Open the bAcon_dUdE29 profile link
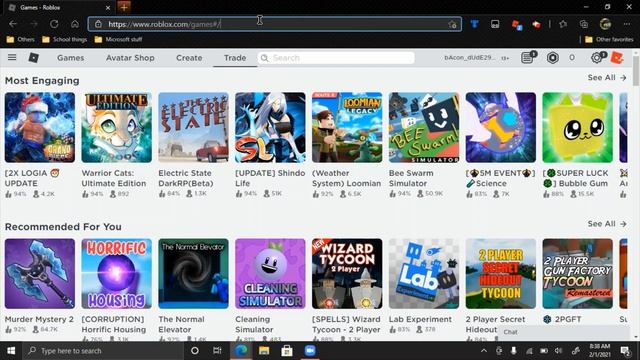The width and height of the screenshot is (640, 360). (470, 58)
